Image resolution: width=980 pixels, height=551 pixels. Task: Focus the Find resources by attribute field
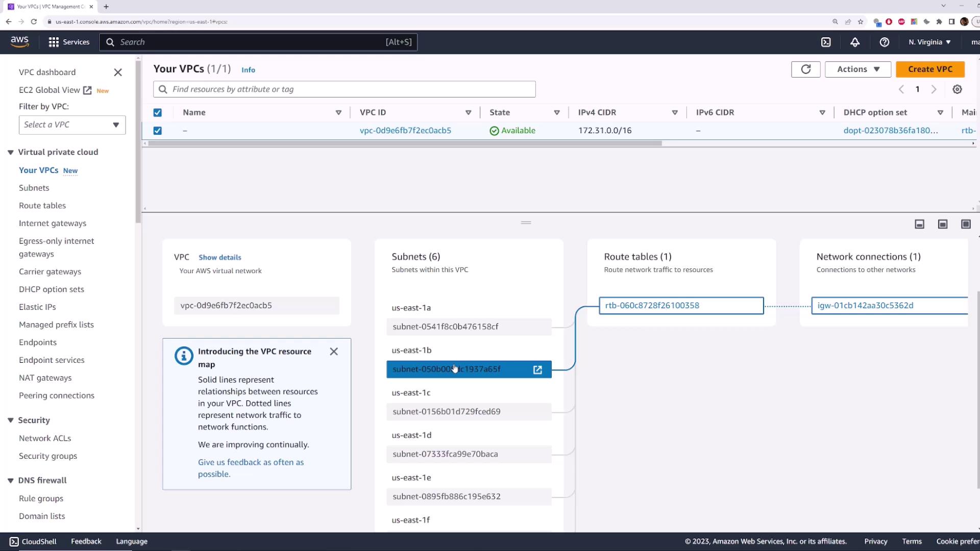[x=345, y=89]
